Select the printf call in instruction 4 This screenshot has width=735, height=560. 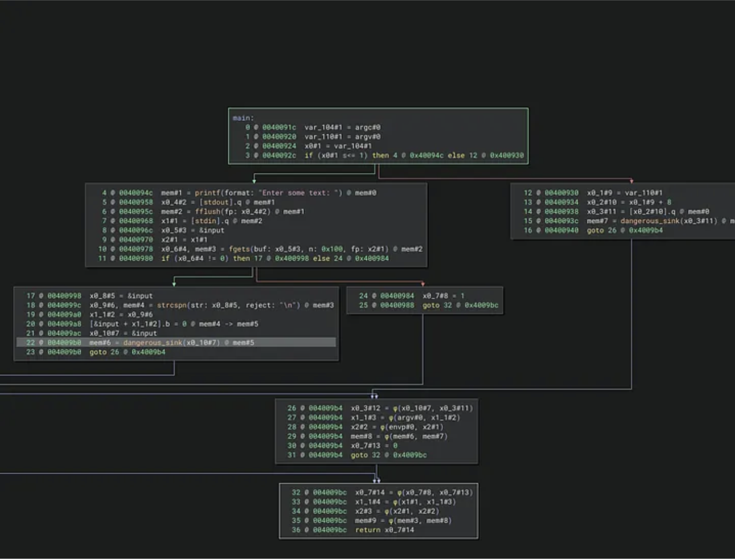207,193
